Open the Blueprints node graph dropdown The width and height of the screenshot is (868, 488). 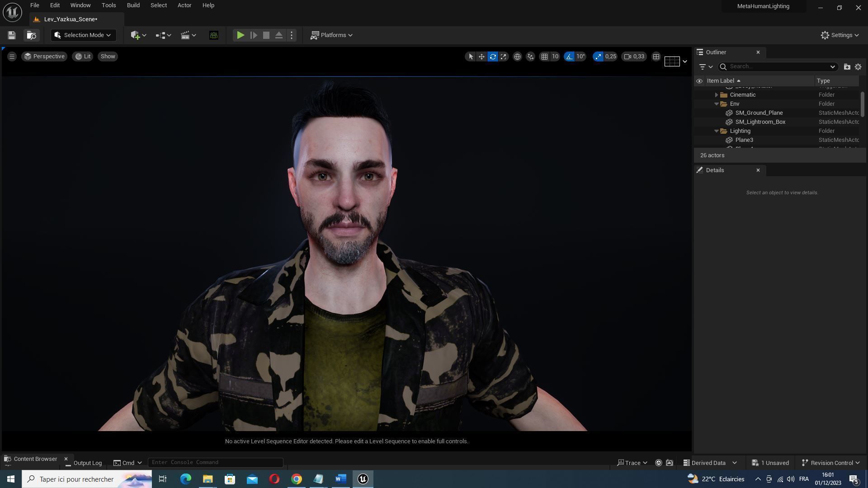(x=163, y=35)
